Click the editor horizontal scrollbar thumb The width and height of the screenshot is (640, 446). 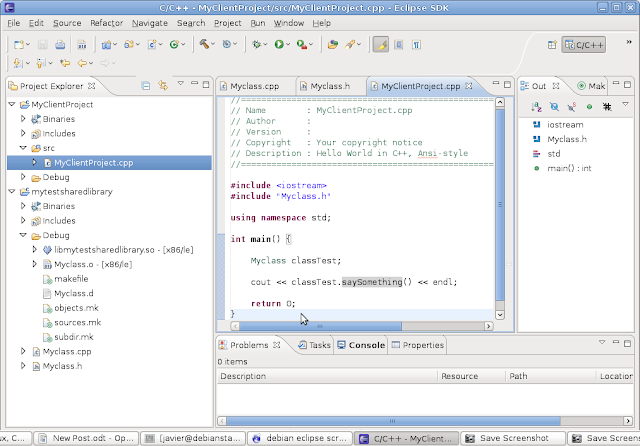coord(320,326)
